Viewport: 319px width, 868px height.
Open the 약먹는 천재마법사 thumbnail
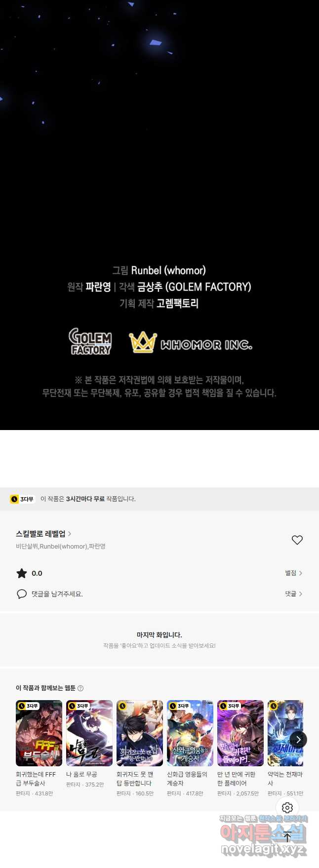click(x=285, y=733)
